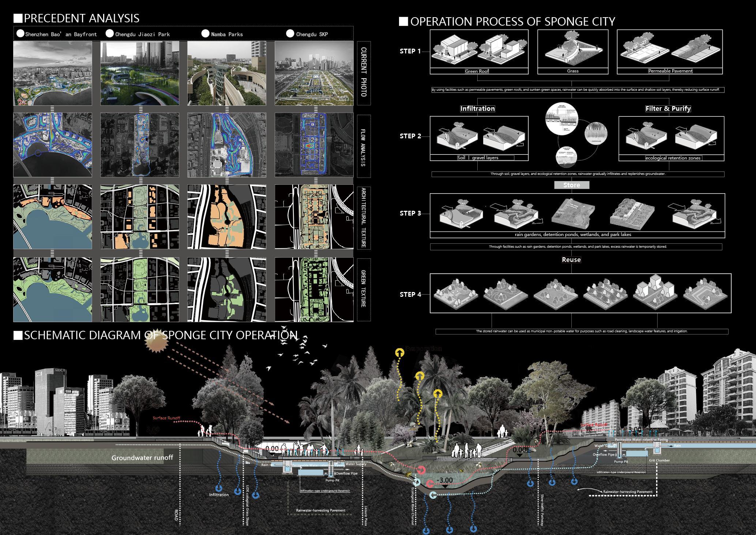Click the gray Store label box
Viewport: 756px width, 535px height.
click(572, 185)
